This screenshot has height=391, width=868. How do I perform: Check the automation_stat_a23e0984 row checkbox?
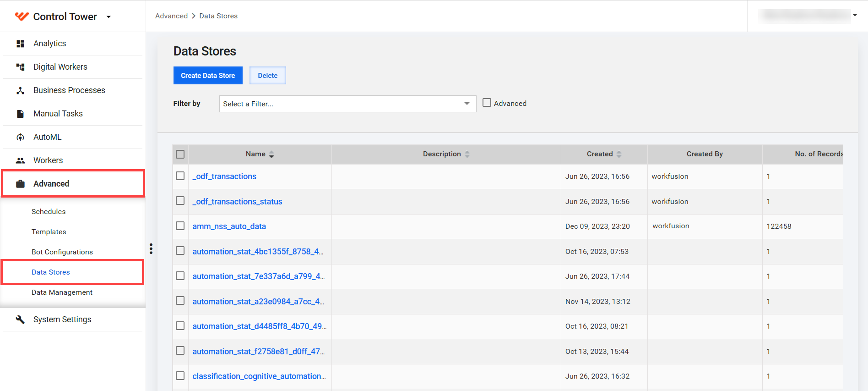tap(180, 301)
